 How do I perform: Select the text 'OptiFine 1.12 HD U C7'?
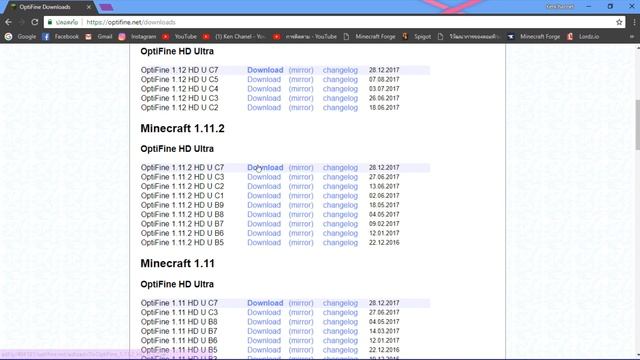point(179,70)
